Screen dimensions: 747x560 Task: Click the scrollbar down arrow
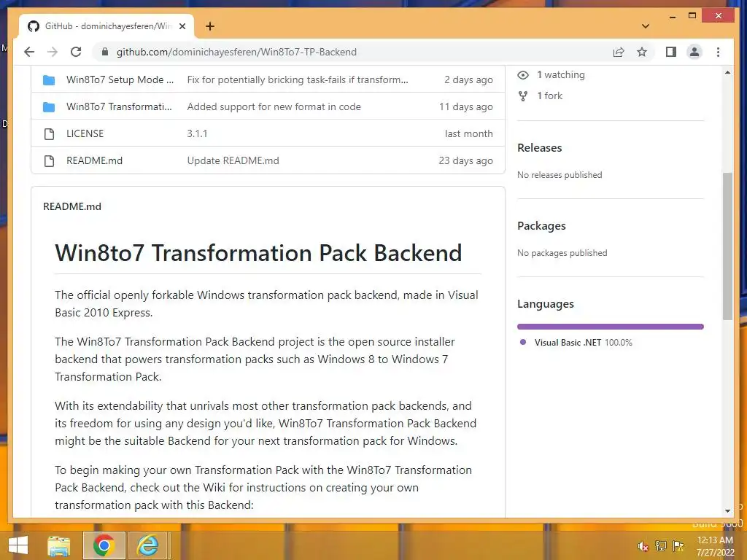tap(727, 511)
